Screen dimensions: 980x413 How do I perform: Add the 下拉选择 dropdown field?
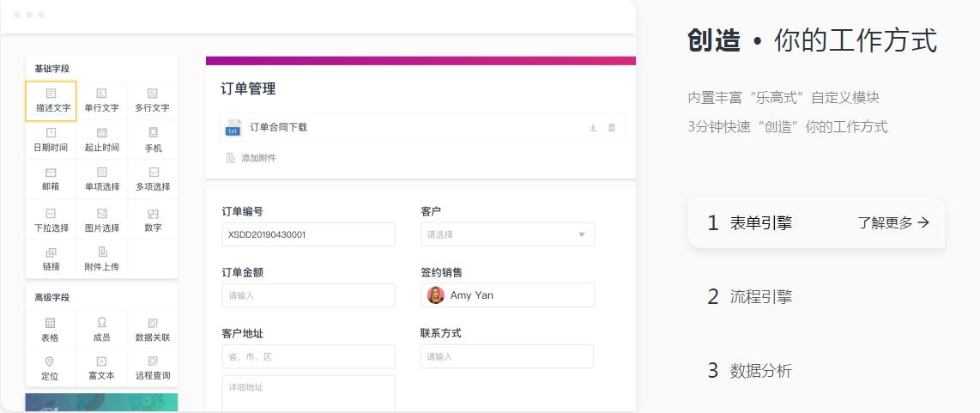[x=51, y=220]
